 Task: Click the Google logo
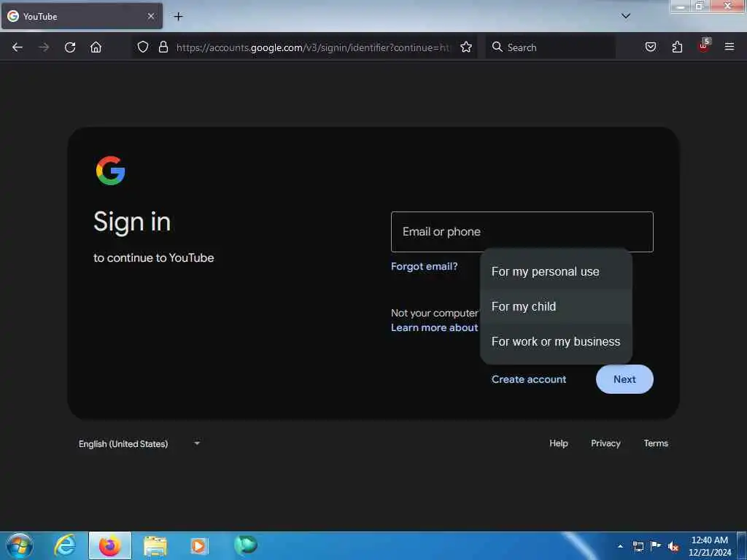click(111, 171)
